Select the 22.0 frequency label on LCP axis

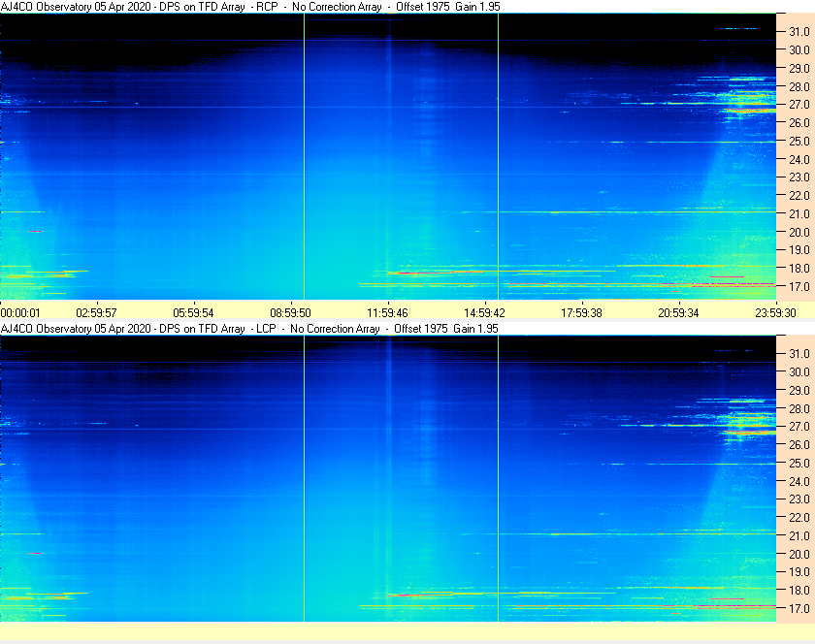coord(799,517)
